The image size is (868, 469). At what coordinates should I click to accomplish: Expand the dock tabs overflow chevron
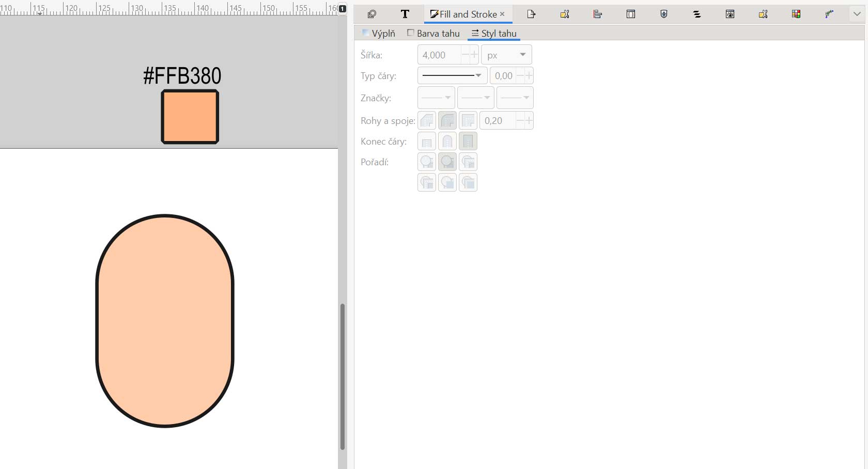click(857, 14)
